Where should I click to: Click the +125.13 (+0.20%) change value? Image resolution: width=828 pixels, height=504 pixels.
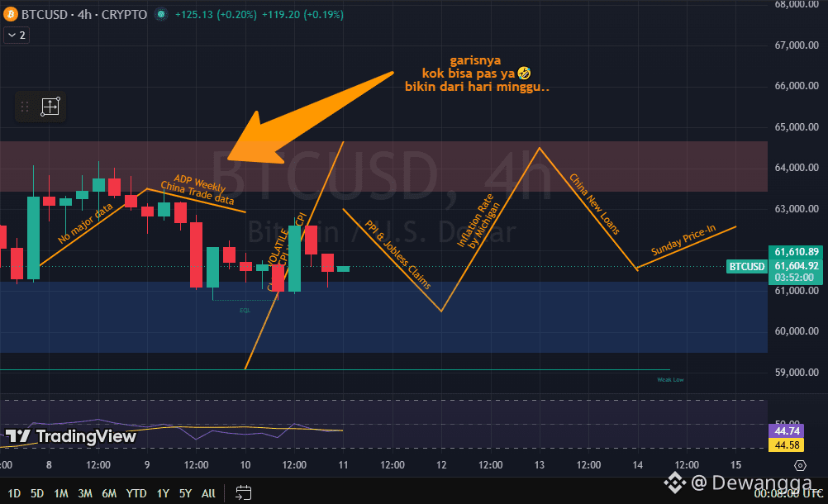(216, 14)
